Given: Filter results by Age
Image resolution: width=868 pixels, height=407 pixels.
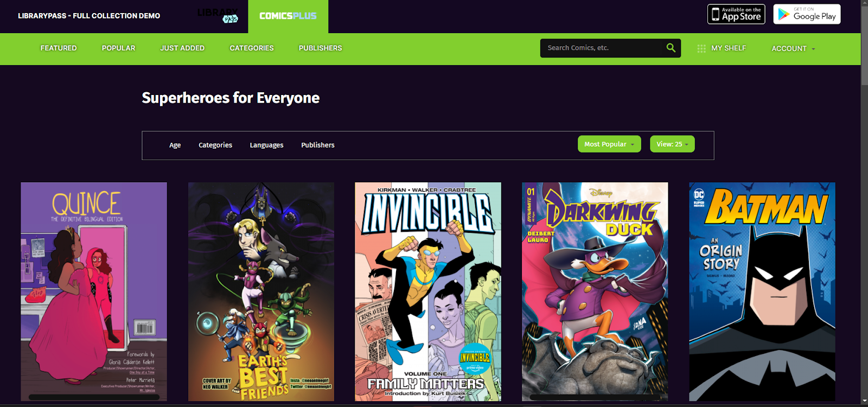Looking at the screenshot, I should [x=175, y=145].
